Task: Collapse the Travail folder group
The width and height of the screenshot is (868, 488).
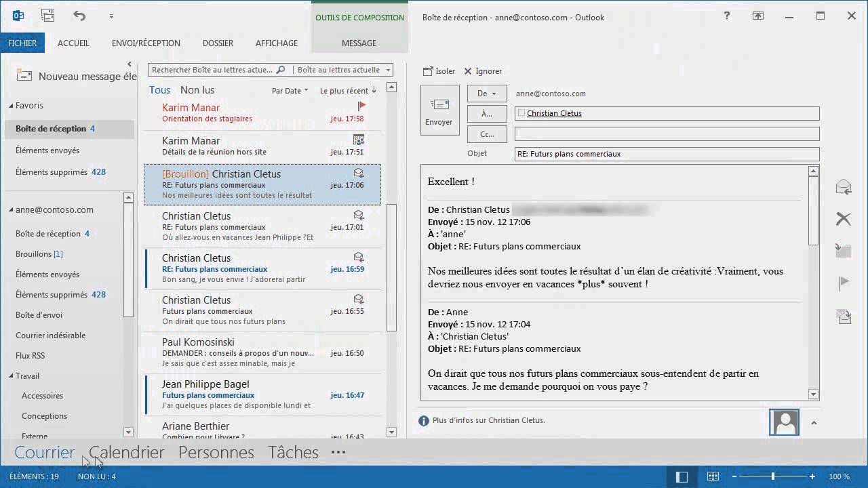Action: (x=12, y=376)
